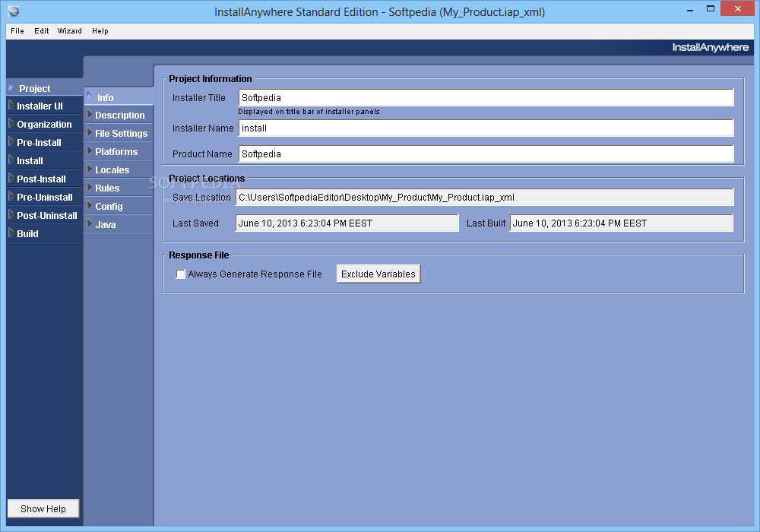Viewport: 760px width, 532px height.
Task: Open the Help menu
Action: coord(100,31)
